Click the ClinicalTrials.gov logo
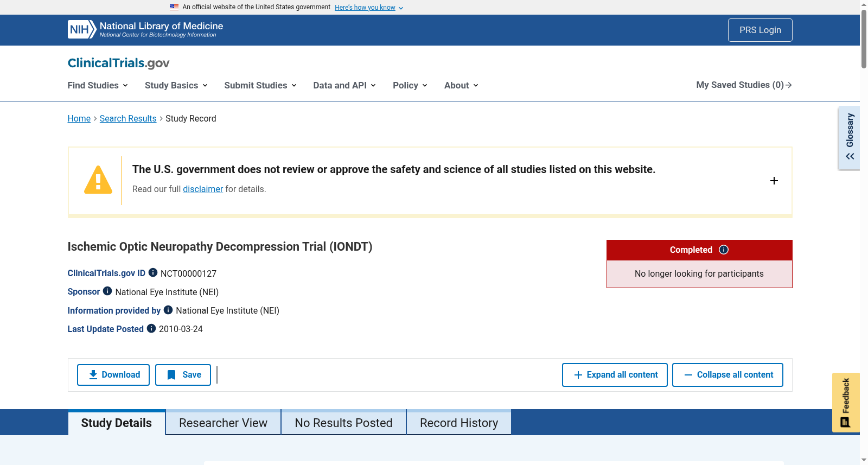This screenshot has height=465, width=868. click(x=118, y=63)
